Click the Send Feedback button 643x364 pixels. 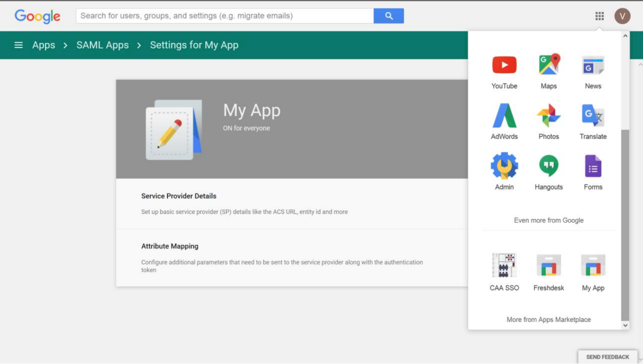coord(608,357)
